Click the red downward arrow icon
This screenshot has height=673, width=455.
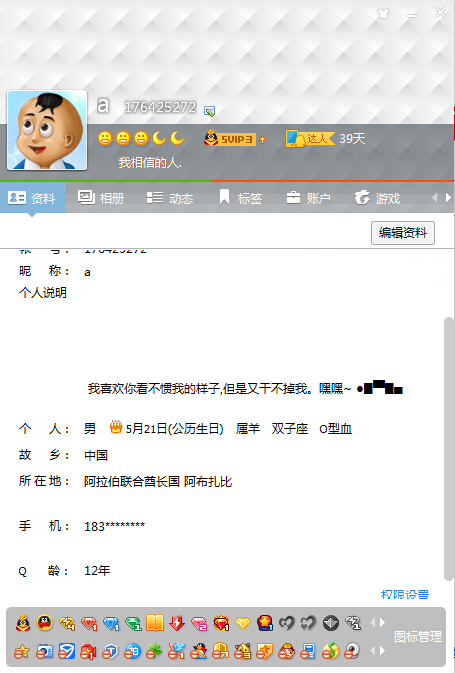click(x=177, y=623)
